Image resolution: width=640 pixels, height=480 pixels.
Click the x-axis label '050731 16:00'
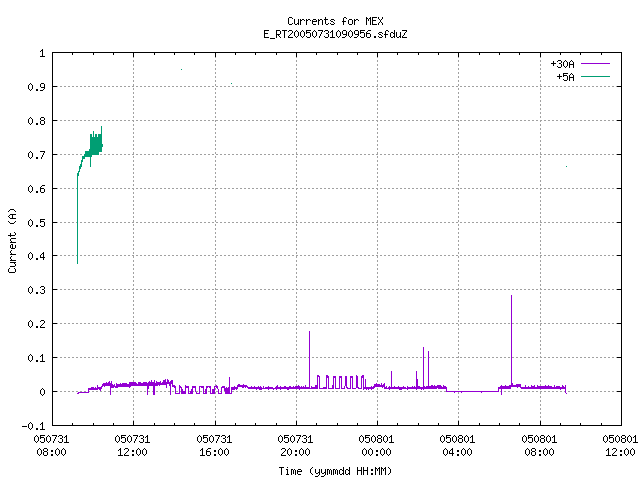[214, 445]
